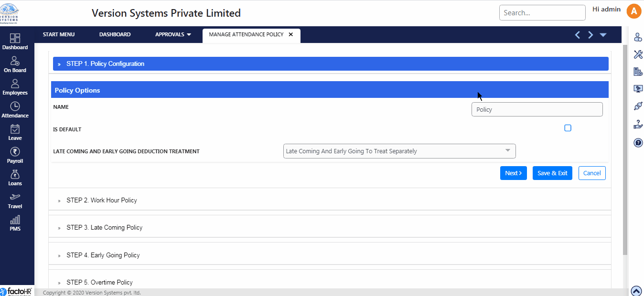Tick the Is Default checkbox

568,128
